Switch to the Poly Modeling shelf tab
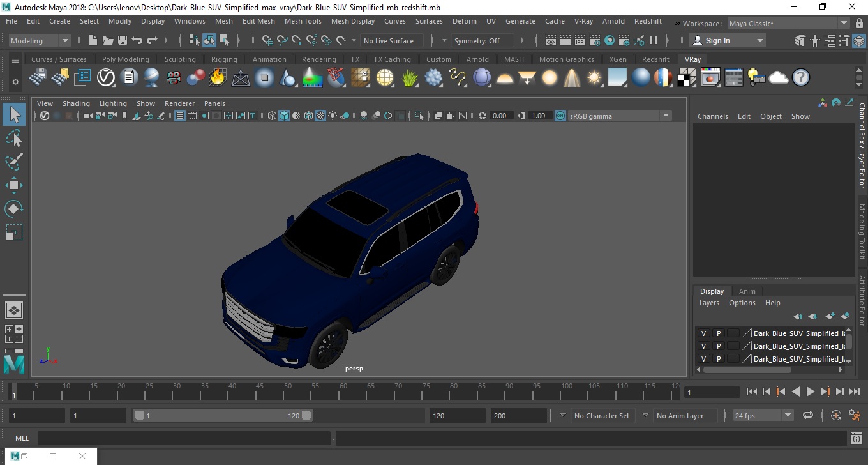 (126, 59)
